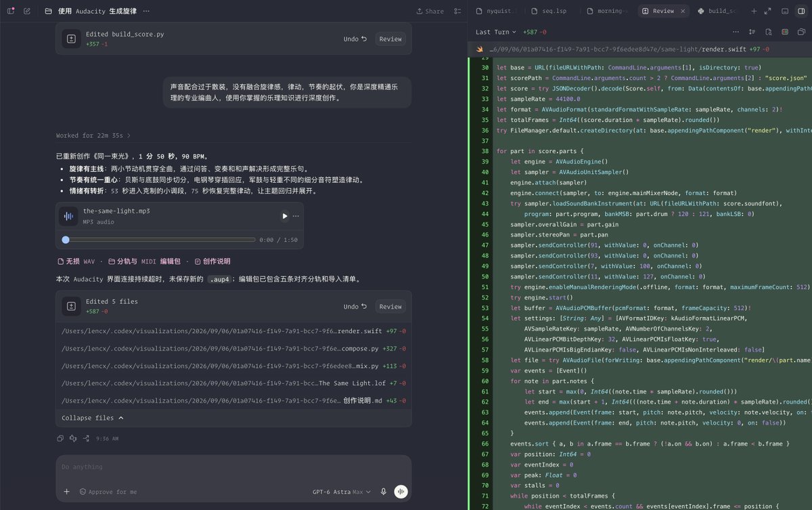Open the 无损 WAV link

point(76,261)
